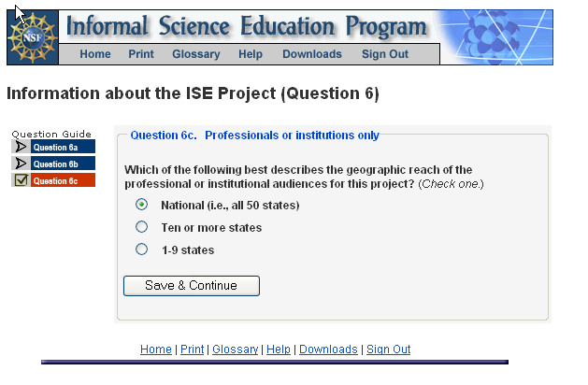Image resolution: width=588 pixels, height=385 pixels.
Task: Click the checkmark icon beside Question 6c
Action: [x=21, y=180]
